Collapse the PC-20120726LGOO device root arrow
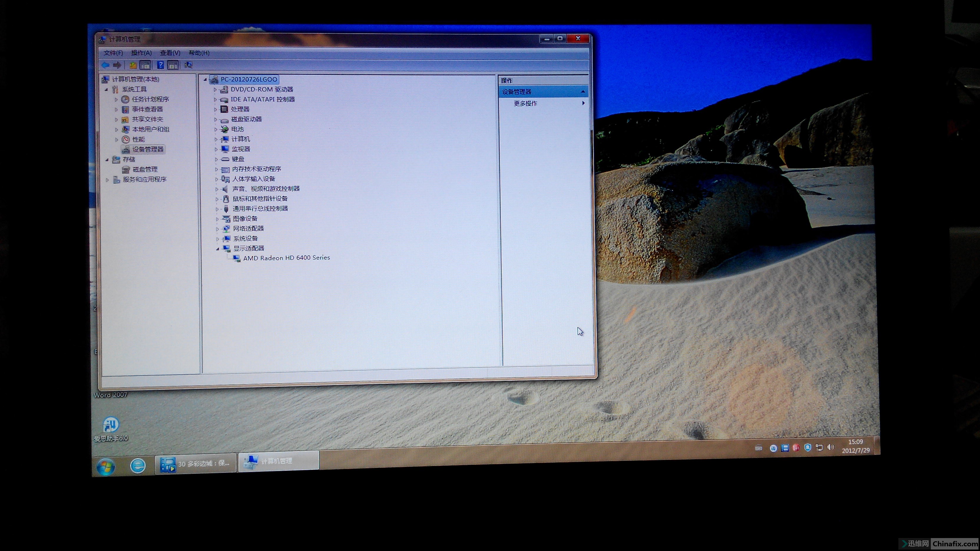 coord(205,79)
